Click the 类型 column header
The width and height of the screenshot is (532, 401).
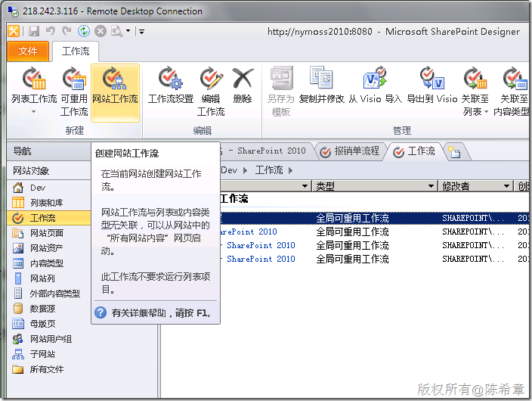click(x=375, y=186)
